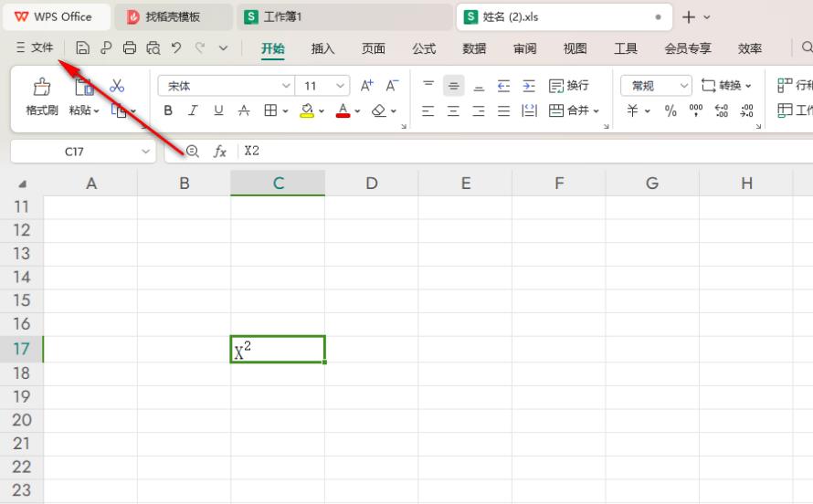Expand quick access toolbar dropdown
The width and height of the screenshot is (813, 504).
[x=223, y=48]
